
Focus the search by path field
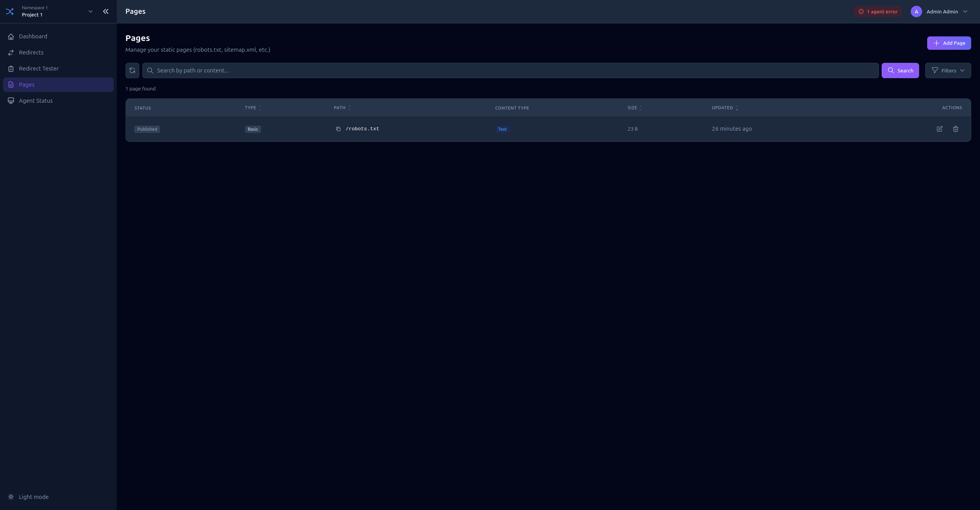513,71
